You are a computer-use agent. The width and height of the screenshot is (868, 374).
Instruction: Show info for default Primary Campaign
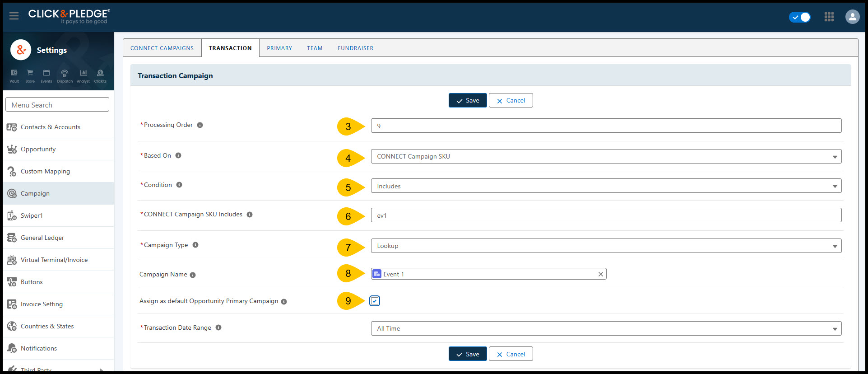(284, 302)
